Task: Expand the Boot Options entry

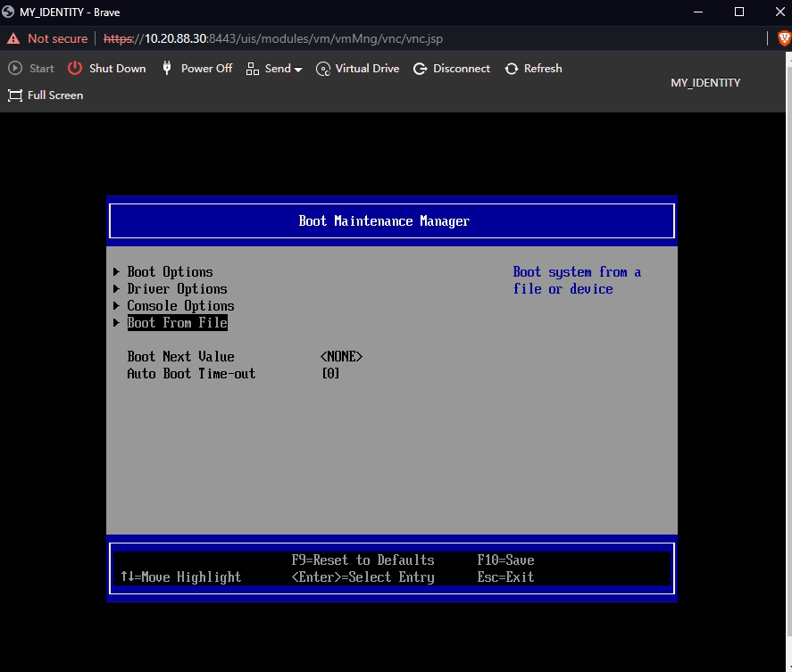Action: click(170, 271)
